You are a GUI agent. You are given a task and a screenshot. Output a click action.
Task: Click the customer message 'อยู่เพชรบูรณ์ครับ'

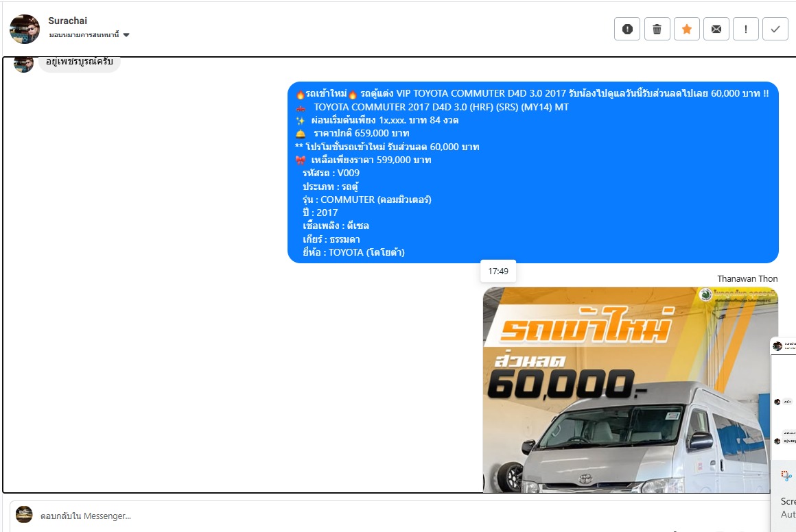(79, 62)
